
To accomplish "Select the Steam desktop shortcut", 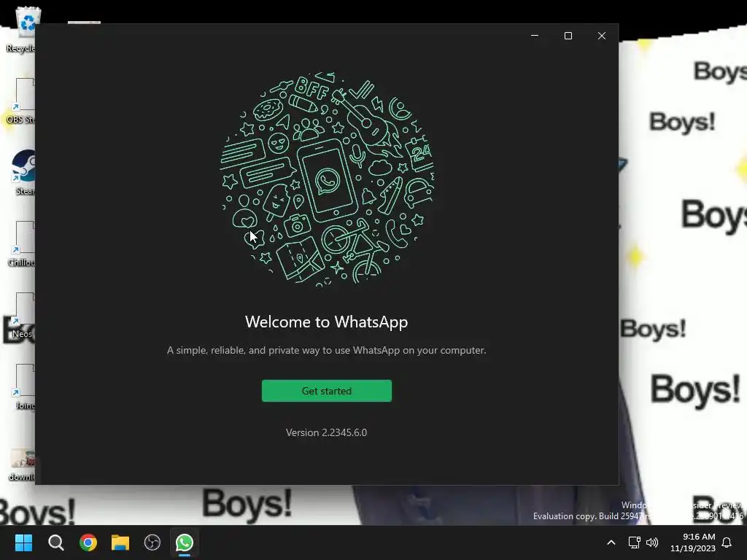I will click(23, 172).
